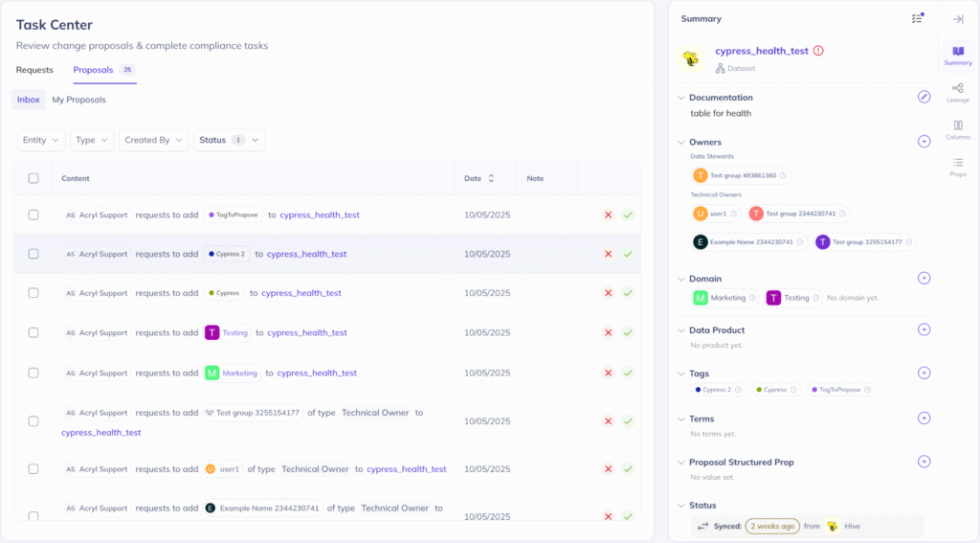980x543 pixels.
Task: Check the Testing domain proposal row
Action: tap(33, 333)
